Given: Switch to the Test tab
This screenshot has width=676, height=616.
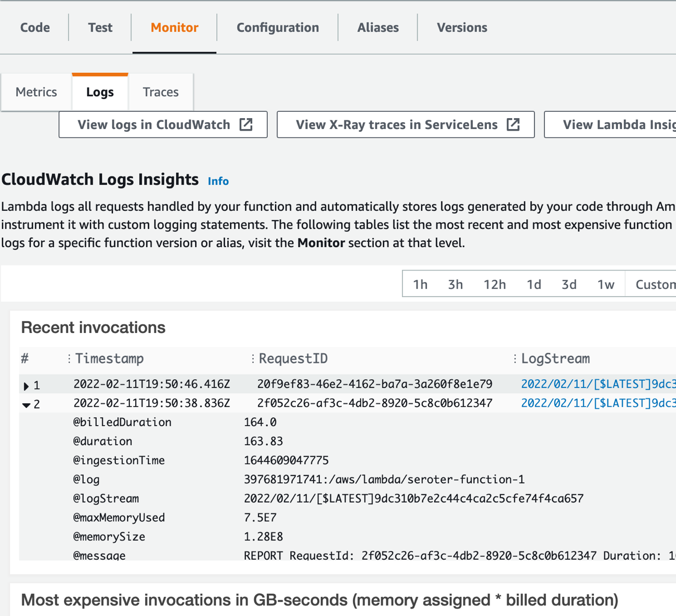Looking at the screenshot, I should 100,28.
